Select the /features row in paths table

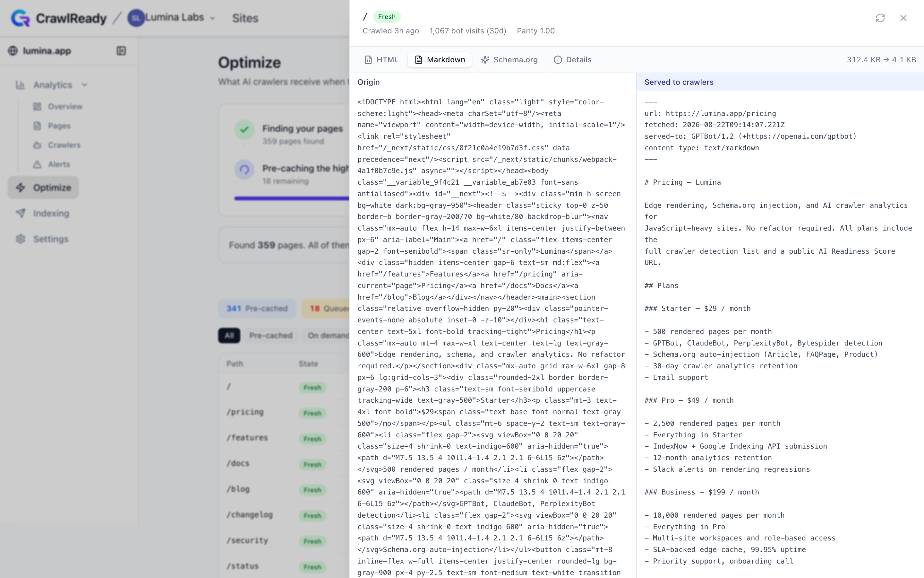(284, 438)
